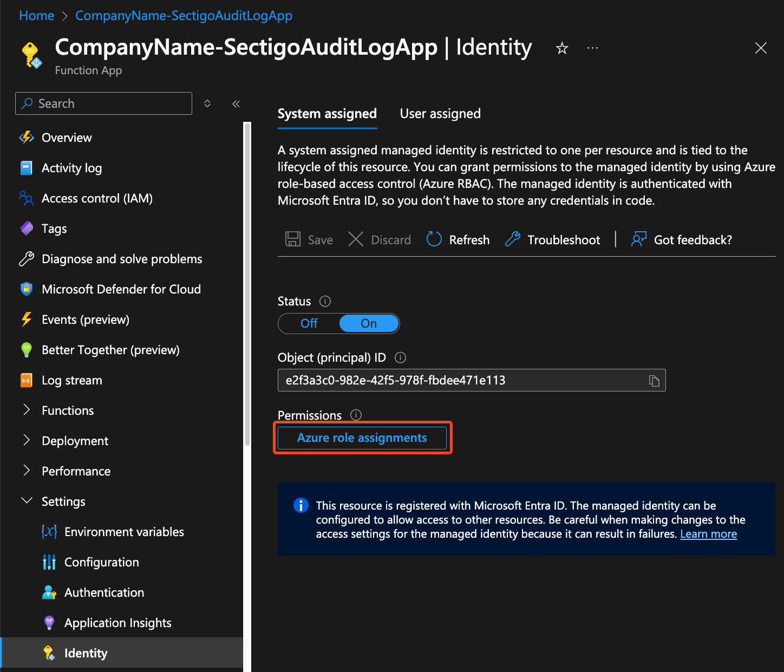Click the Identity key icon in the sidebar
The height and width of the screenshot is (672, 784).
tap(49, 653)
